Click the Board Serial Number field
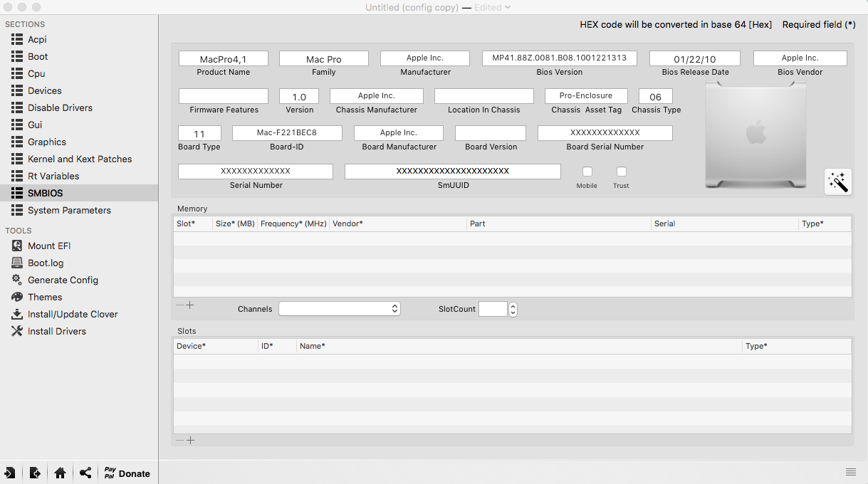The height and width of the screenshot is (484, 868). [x=605, y=133]
